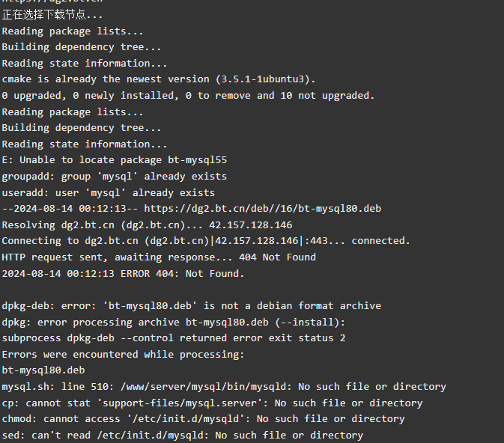Click the 'cp: cannot stat' error line

point(212,403)
